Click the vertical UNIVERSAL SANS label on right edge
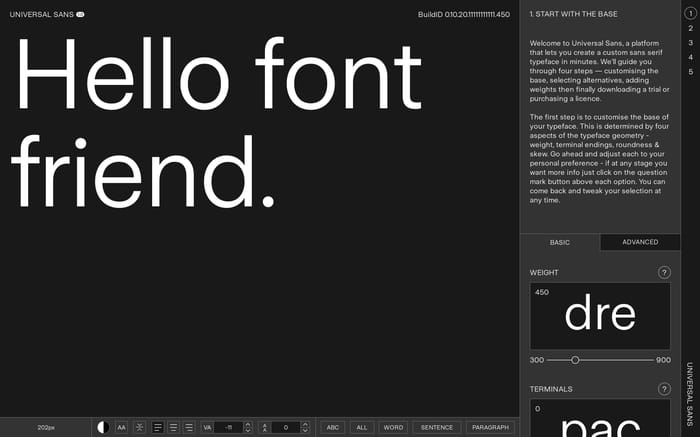Viewport: 700px width, 437px height. coord(690,394)
